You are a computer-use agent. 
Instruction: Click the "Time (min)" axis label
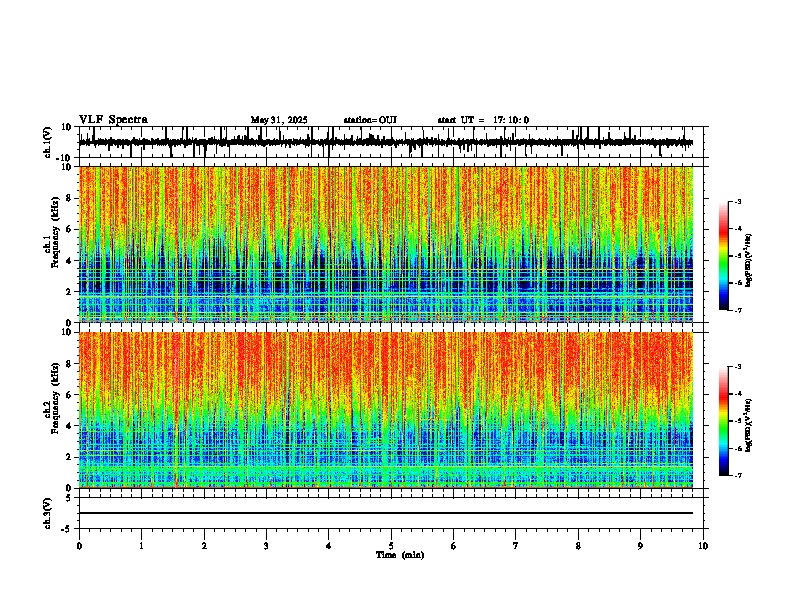400,555
